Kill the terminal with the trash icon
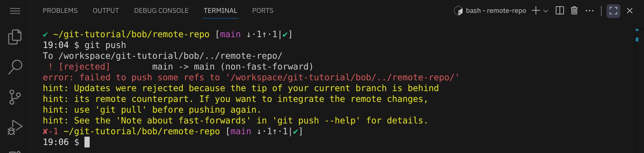644x153 pixels. [x=574, y=11]
